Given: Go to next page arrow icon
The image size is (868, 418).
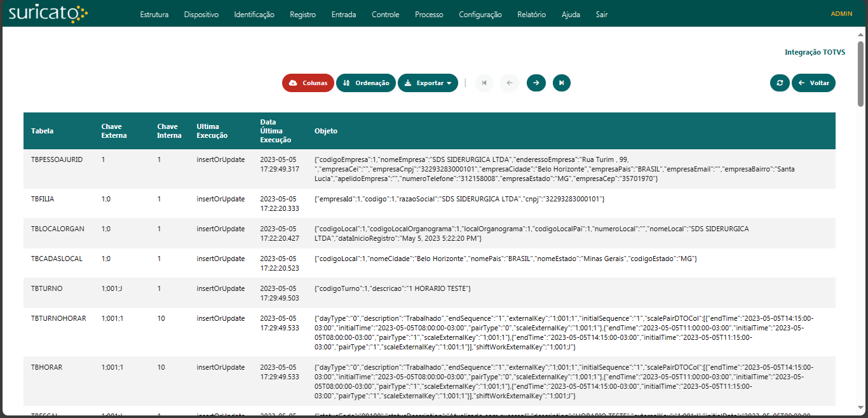Looking at the screenshot, I should [x=536, y=83].
